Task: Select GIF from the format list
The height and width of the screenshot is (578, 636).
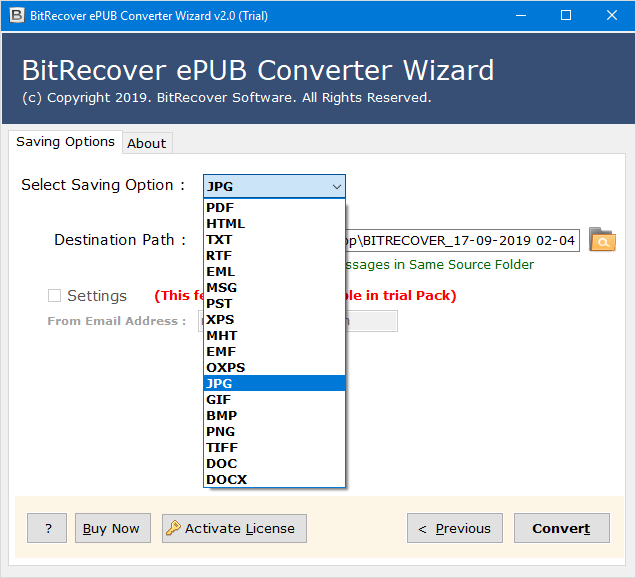Action: point(274,400)
